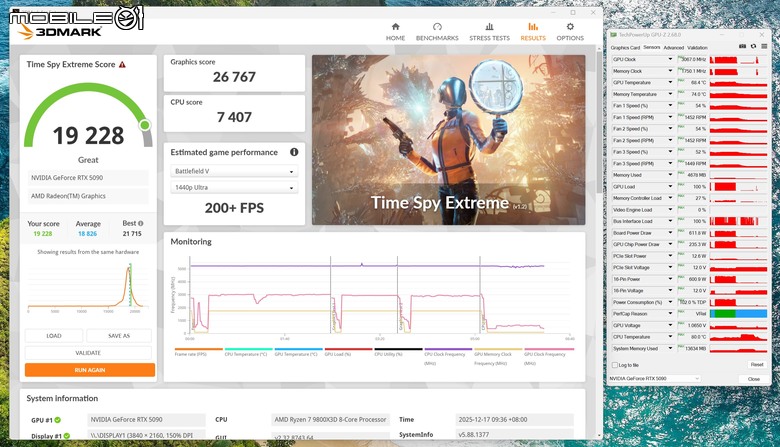The image size is (780, 447).
Task: Open the 1440p Ultra resolution dropdown
Action: (x=234, y=187)
